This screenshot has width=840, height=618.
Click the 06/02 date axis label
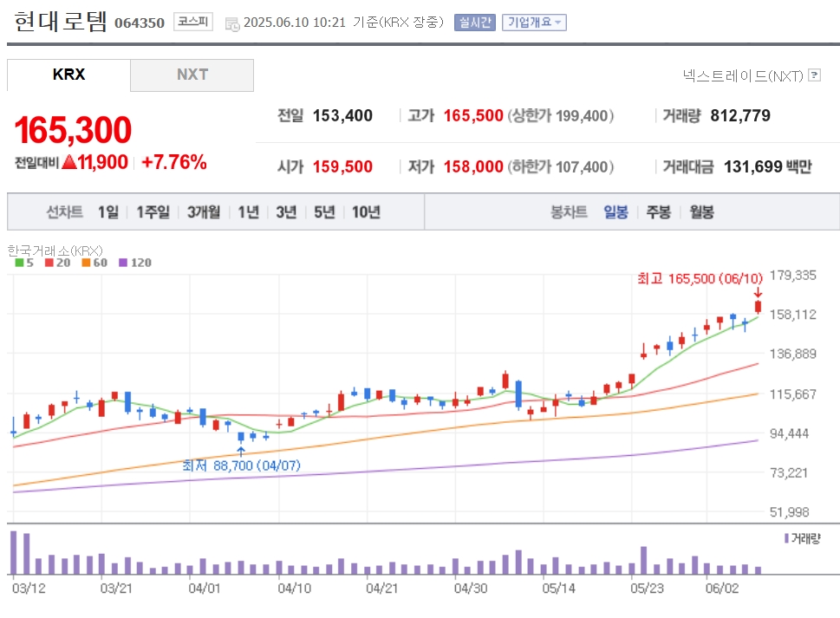pyautogui.click(x=722, y=588)
